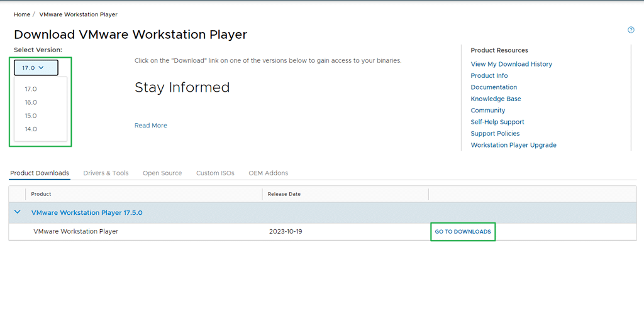
Task: Choose version 14.0 from the list
Action: click(31, 129)
